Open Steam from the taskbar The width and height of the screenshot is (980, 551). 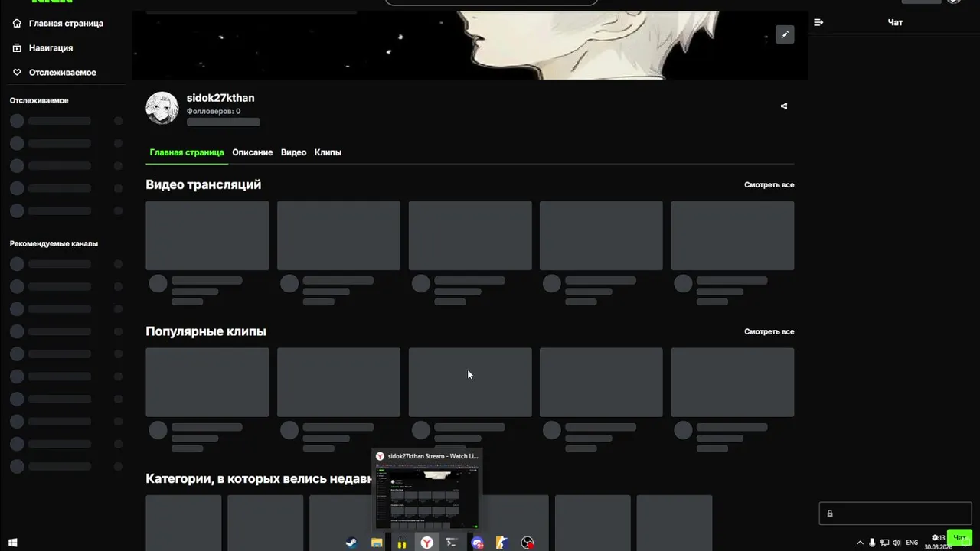[351, 543]
